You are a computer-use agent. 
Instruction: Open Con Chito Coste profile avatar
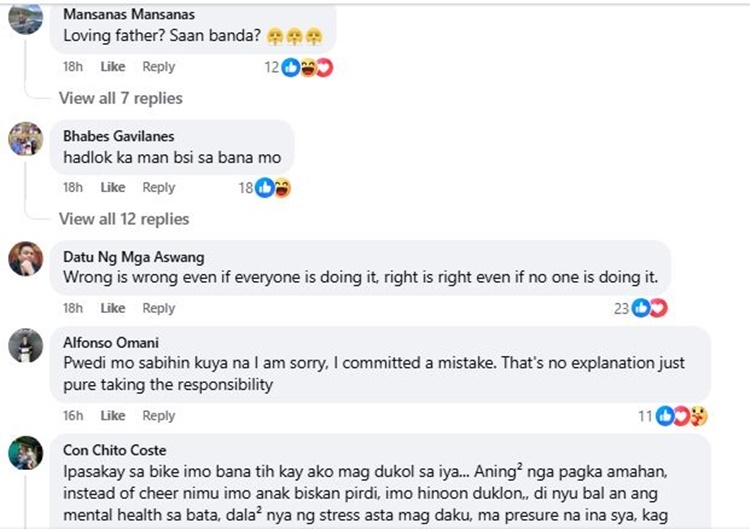coord(25,453)
